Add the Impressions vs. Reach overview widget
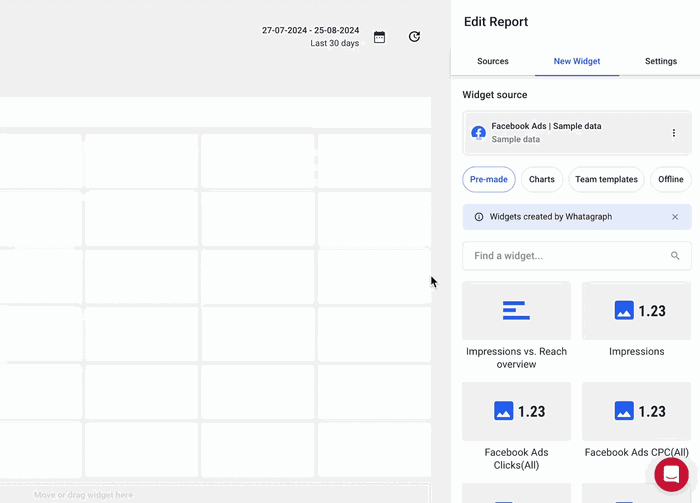 [516, 311]
